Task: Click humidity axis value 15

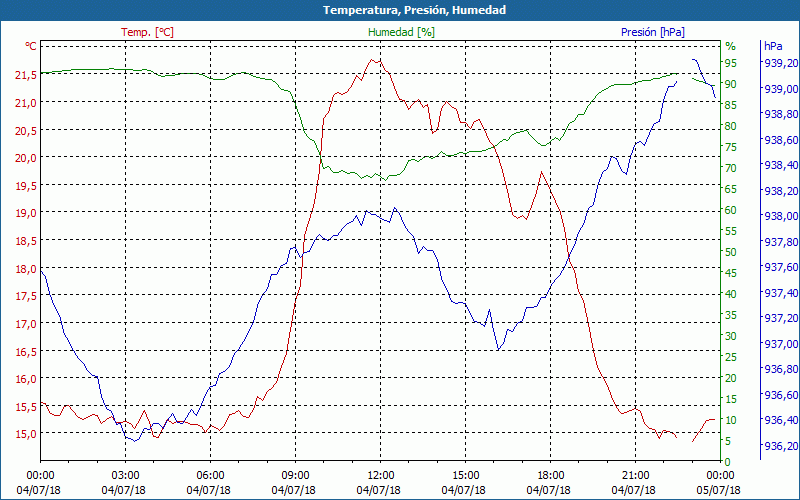Action: (x=731, y=399)
